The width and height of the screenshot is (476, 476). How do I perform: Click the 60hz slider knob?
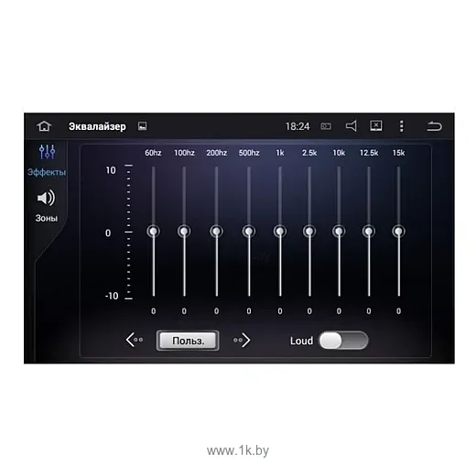(154, 232)
